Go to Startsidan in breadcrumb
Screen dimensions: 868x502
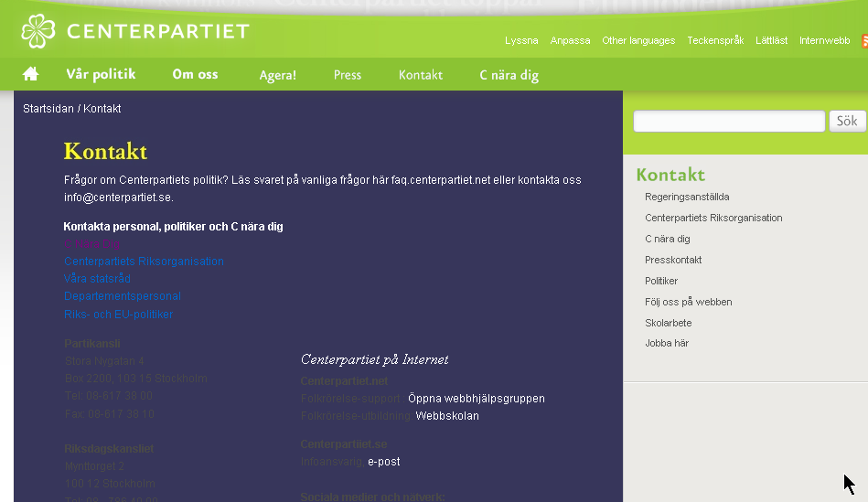[x=48, y=109]
